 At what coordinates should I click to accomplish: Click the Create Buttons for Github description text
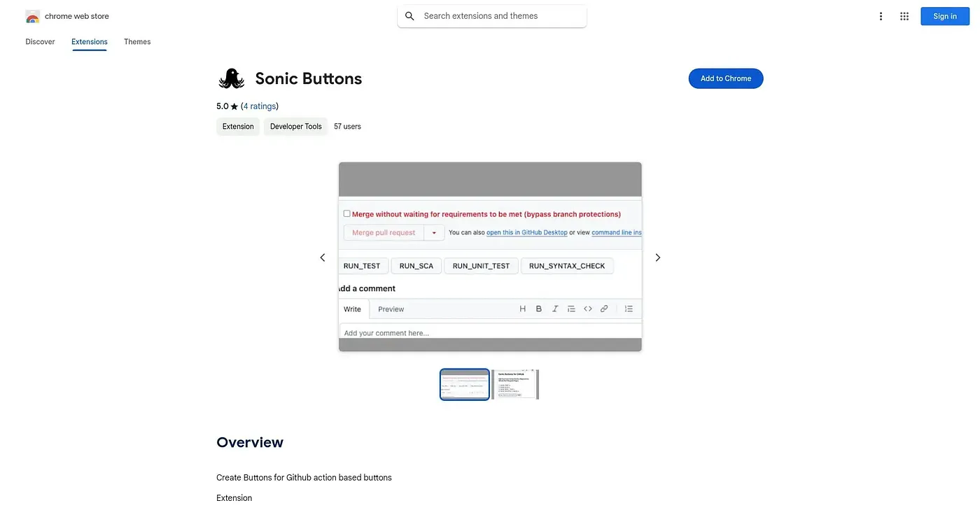tap(304, 478)
